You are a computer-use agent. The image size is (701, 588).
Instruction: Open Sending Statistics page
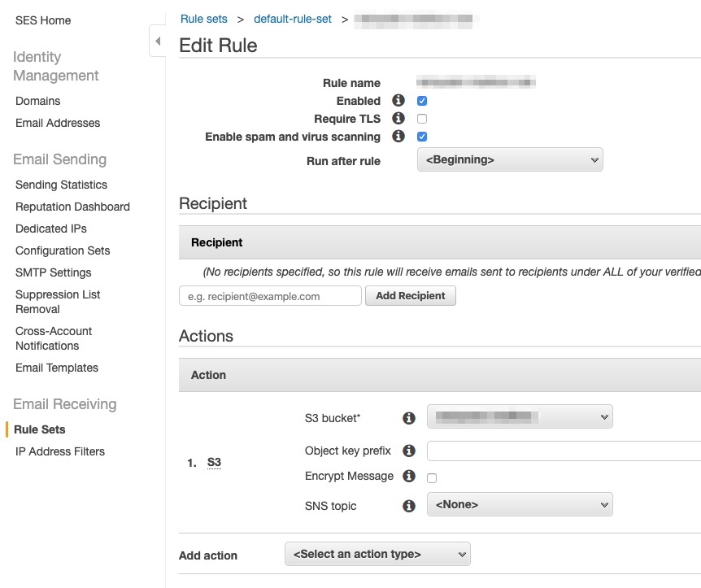pos(61,185)
